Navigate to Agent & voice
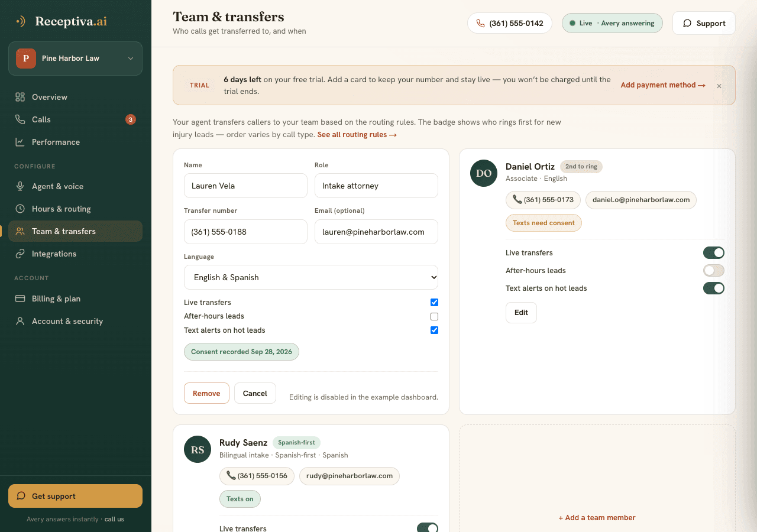Screen dimensions: 757x532 click(x=75, y=186)
